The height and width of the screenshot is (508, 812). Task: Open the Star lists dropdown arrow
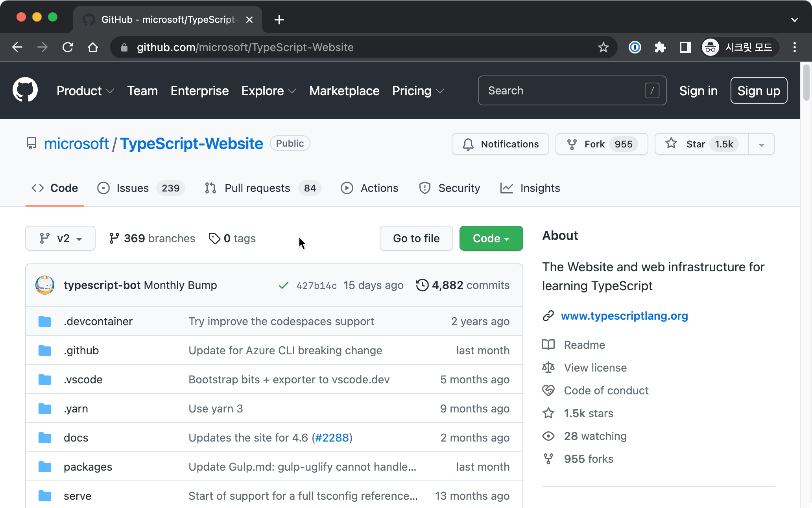coord(762,144)
